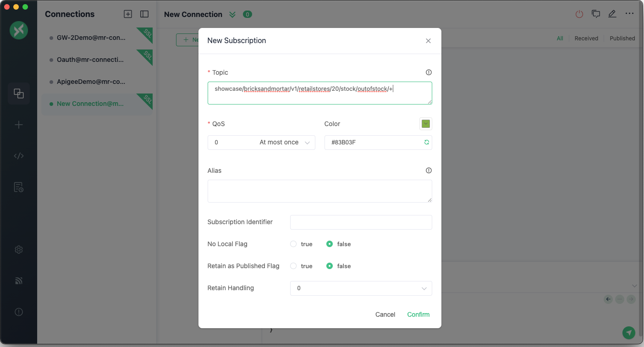Image resolution: width=644 pixels, height=347 pixels.
Task: Click the new connection plus icon in sidebar
Action: [x=19, y=125]
